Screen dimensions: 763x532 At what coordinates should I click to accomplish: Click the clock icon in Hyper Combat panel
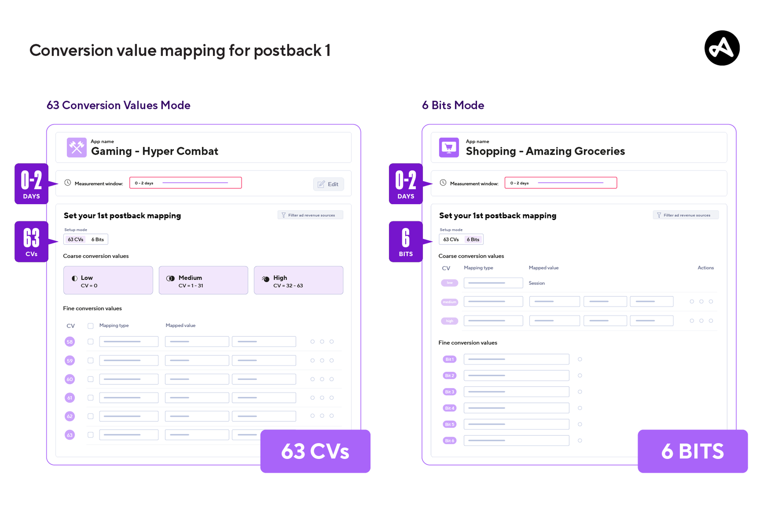click(x=68, y=183)
